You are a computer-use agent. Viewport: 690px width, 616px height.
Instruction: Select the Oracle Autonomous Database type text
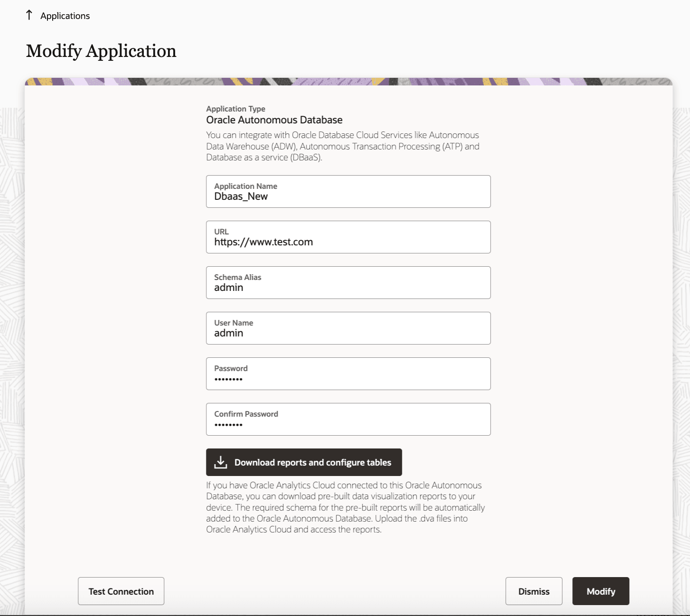pos(273,120)
